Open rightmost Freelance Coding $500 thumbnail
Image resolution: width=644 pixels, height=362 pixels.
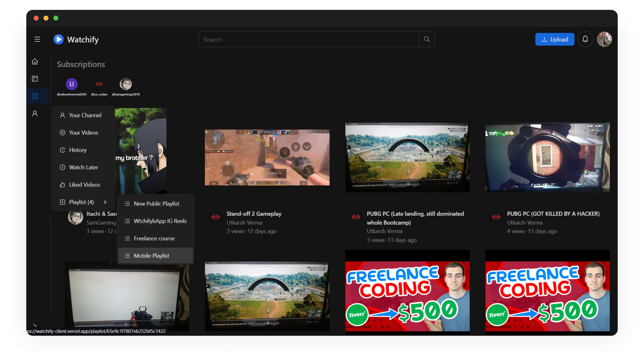point(547,292)
